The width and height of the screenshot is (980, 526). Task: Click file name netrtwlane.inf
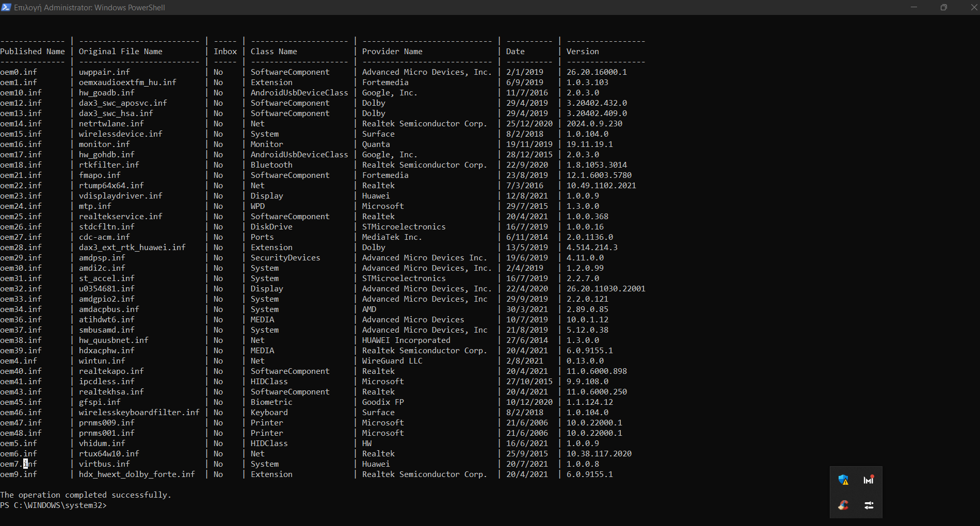(x=111, y=124)
